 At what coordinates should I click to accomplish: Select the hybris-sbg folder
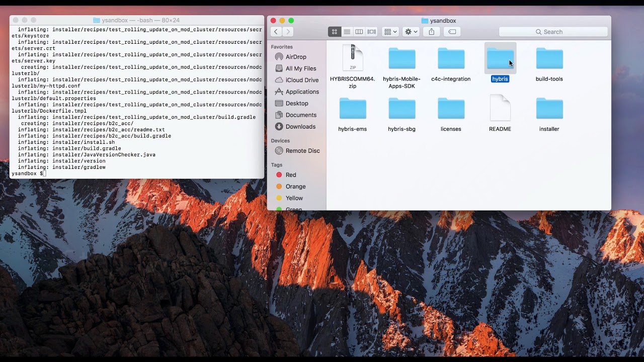coord(402,109)
